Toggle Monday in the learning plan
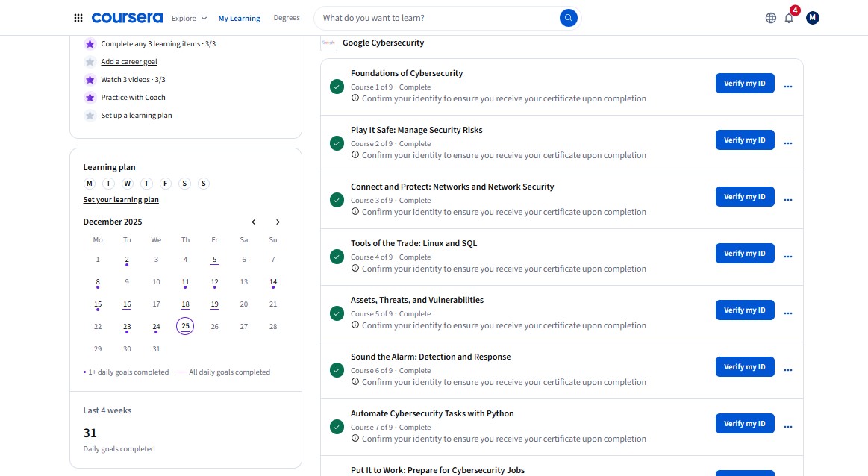The height and width of the screenshot is (476, 868). [x=89, y=184]
